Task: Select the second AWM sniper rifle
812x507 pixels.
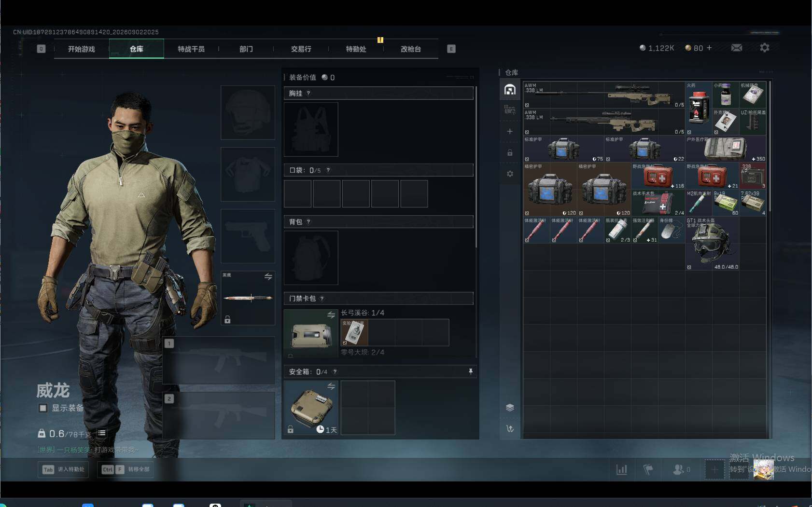Action: pos(604,122)
